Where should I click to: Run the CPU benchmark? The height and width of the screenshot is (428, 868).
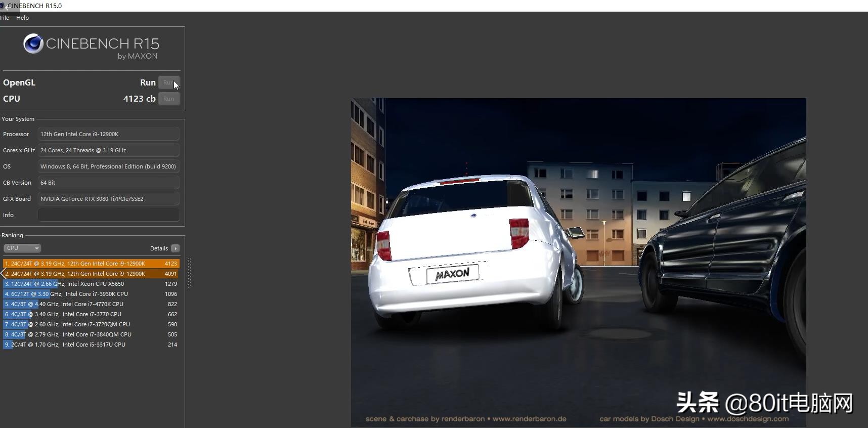click(169, 99)
